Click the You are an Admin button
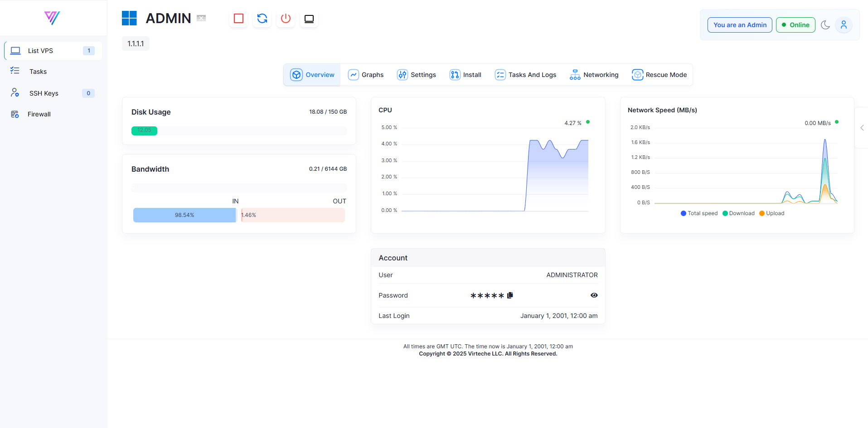This screenshot has height=428, width=868. pos(740,25)
